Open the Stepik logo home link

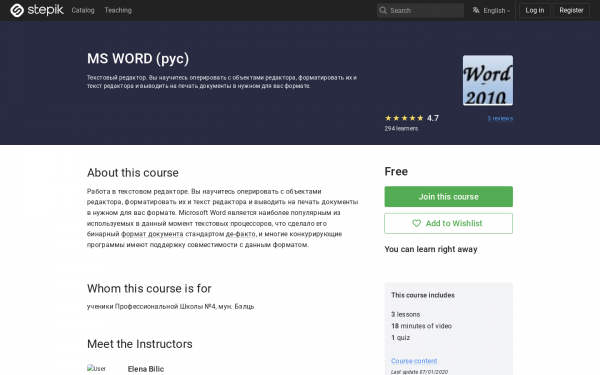tap(36, 10)
